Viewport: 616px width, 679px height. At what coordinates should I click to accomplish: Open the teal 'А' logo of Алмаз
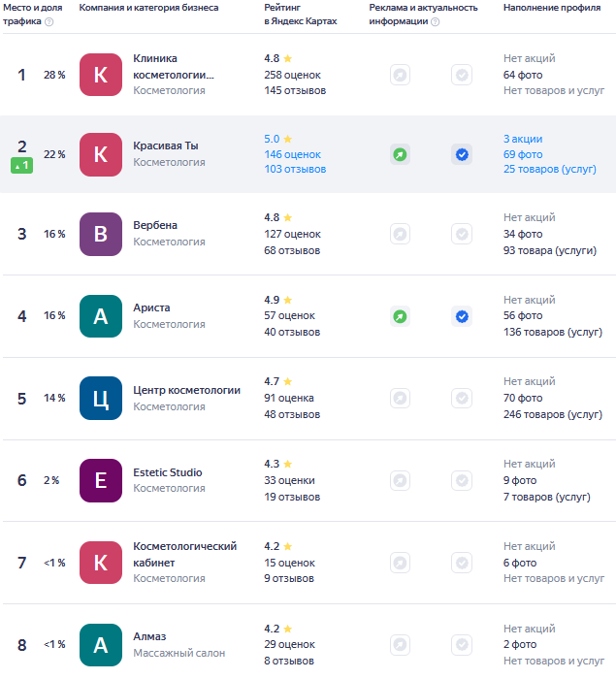pyautogui.click(x=101, y=645)
